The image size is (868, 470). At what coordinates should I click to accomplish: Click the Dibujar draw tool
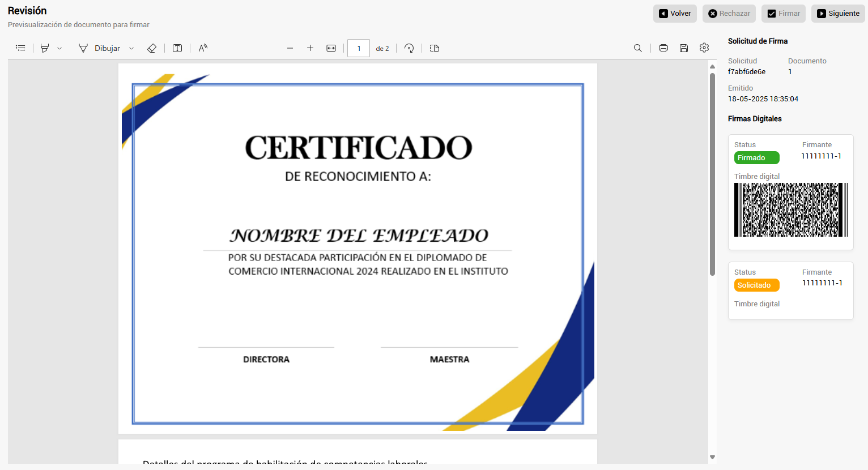point(100,48)
